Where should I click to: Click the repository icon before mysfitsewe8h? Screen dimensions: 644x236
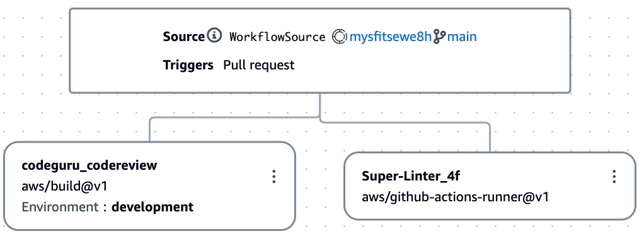(x=340, y=37)
